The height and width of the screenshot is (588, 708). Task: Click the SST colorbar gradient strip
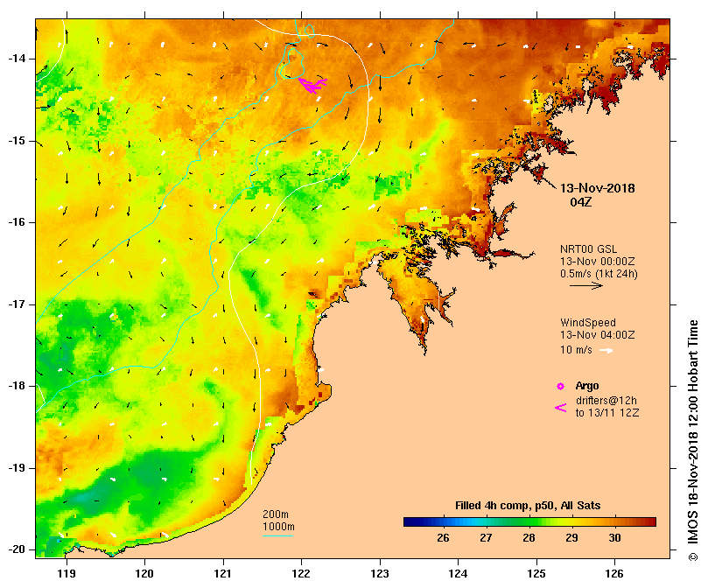coord(529,522)
